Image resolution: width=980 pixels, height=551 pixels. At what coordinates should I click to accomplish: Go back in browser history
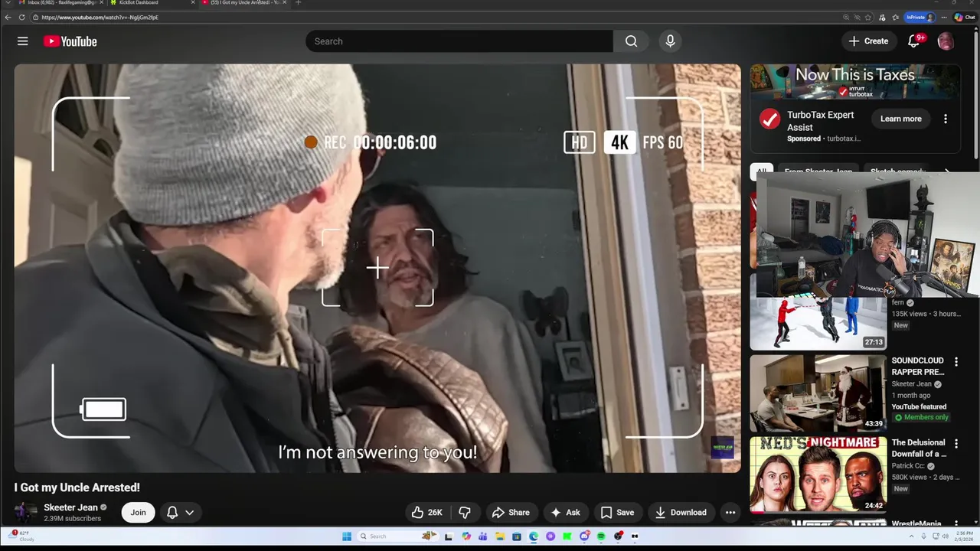point(8,17)
